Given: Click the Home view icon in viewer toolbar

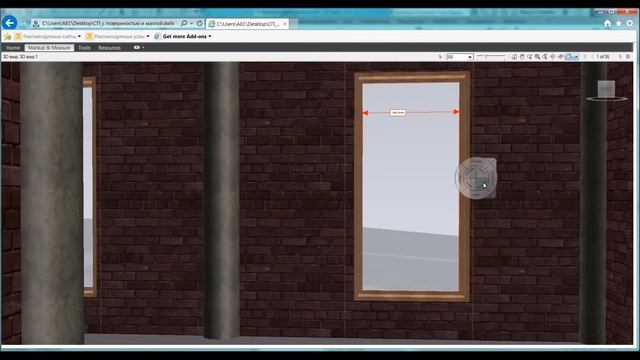Looking at the screenshot, I should coord(514,57).
